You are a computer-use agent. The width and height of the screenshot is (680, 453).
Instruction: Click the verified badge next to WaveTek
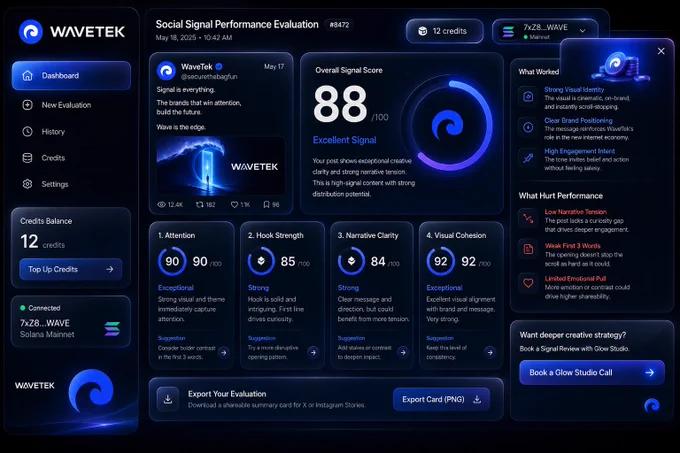tap(219, 66)
